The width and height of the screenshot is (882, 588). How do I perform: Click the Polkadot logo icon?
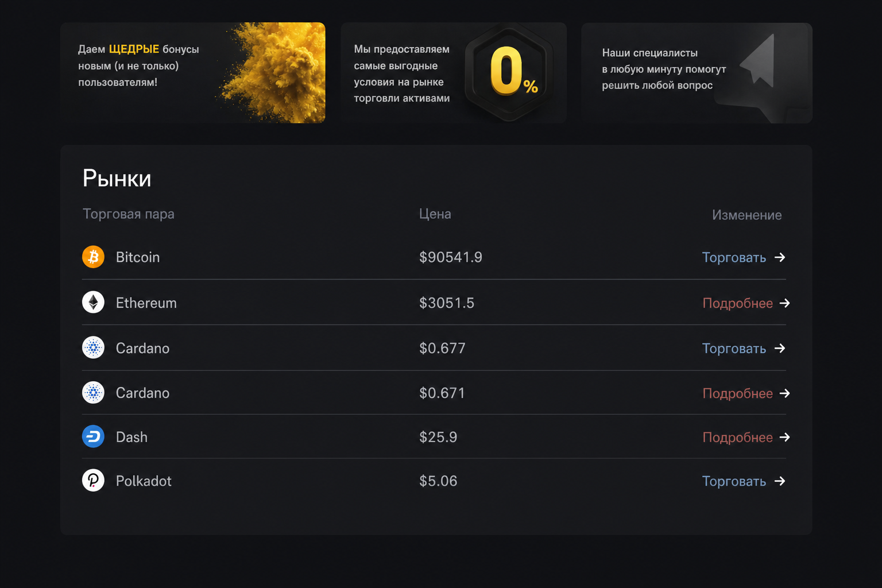[x=93, y=481]
